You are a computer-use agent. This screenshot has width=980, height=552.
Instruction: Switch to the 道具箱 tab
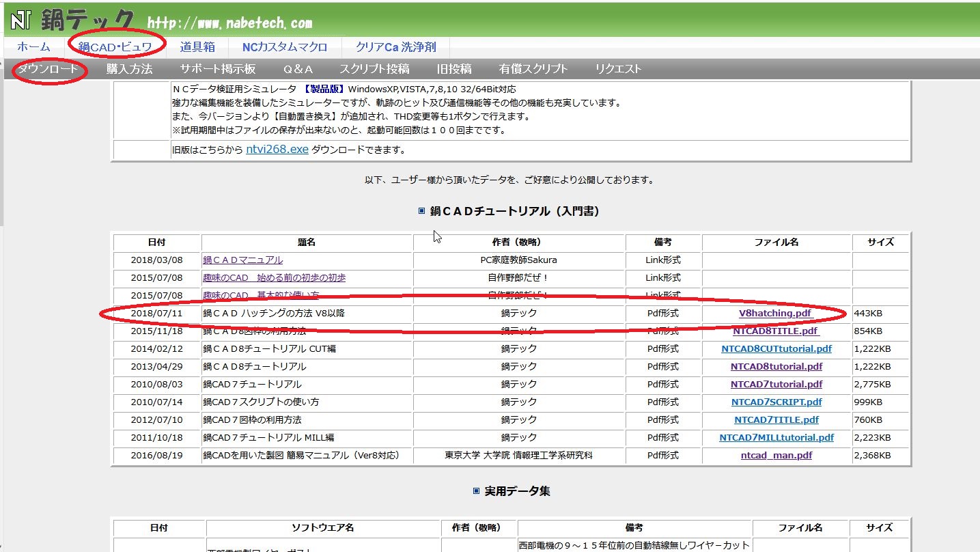(197, 47)
